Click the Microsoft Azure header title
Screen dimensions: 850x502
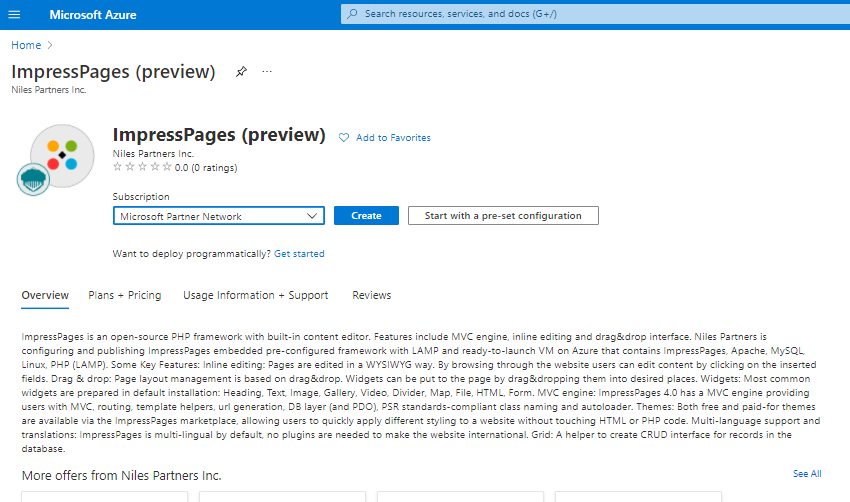[x=93, y=15]
